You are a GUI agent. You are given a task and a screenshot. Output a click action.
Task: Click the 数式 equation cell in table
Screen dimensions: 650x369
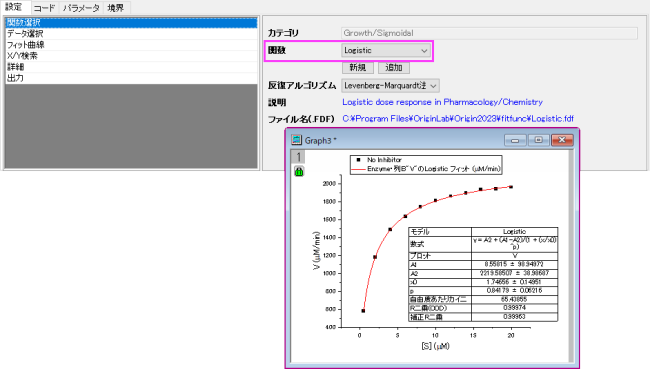click(x=514, y=244)
